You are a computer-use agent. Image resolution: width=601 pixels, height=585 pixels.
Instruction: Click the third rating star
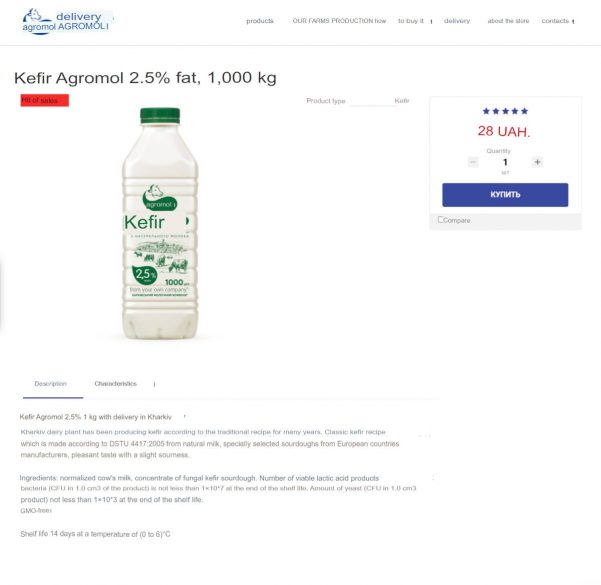click(505, 111)
